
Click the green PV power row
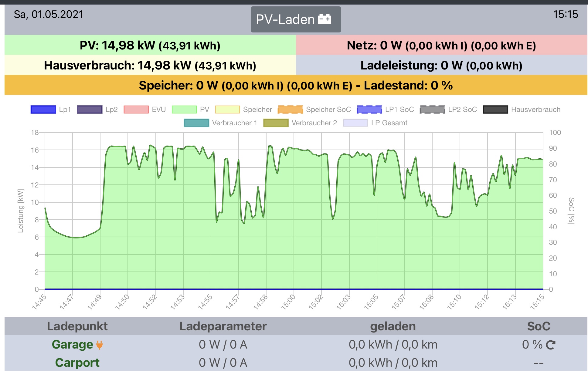pyautogui.click(x=150, y=46)
